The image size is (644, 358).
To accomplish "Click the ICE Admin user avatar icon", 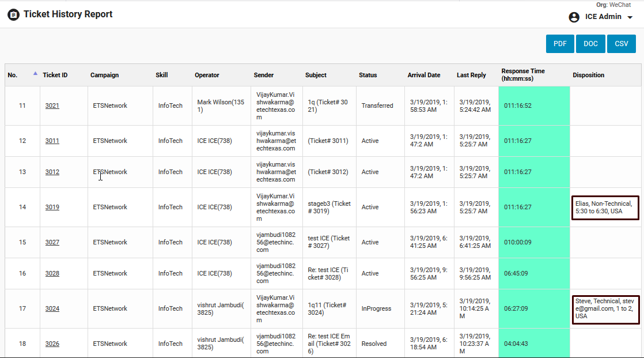I will [574, 17].
